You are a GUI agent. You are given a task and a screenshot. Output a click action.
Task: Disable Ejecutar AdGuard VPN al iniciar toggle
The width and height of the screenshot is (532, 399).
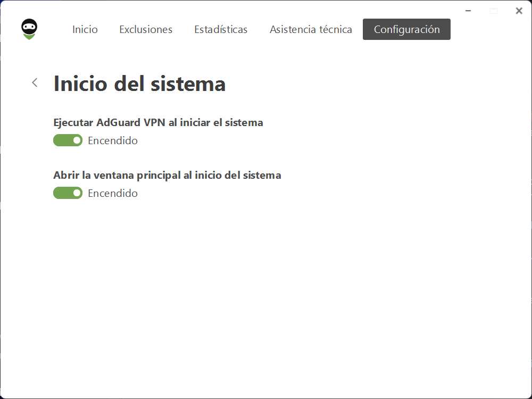(68, 140)
